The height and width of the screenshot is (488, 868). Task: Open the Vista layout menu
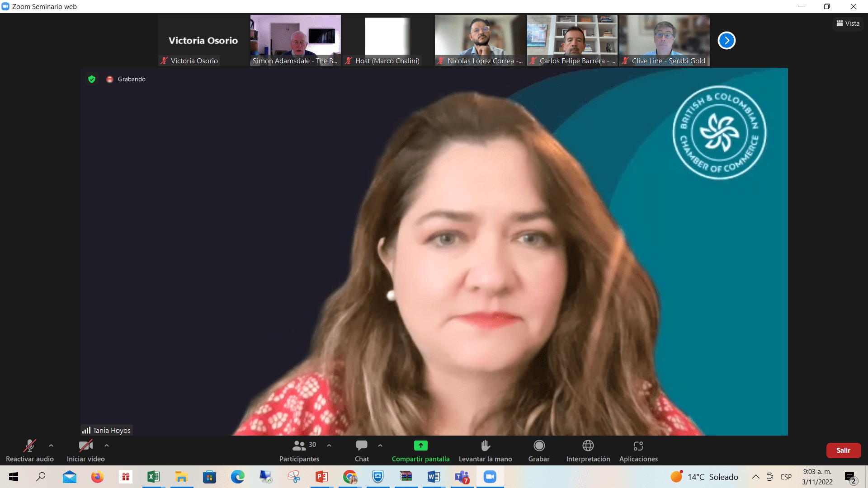click(x=848, y=23)
